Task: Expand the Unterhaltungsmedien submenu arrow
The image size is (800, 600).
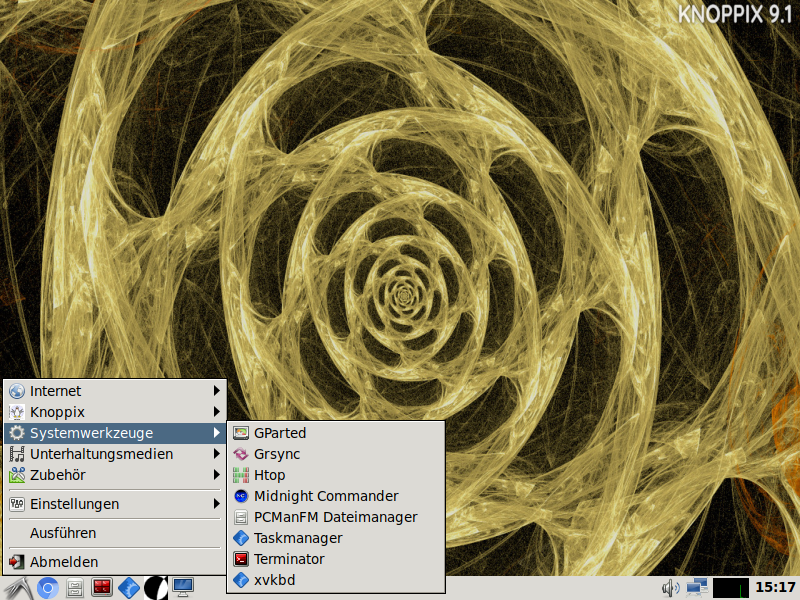Action: coord(216,454)
